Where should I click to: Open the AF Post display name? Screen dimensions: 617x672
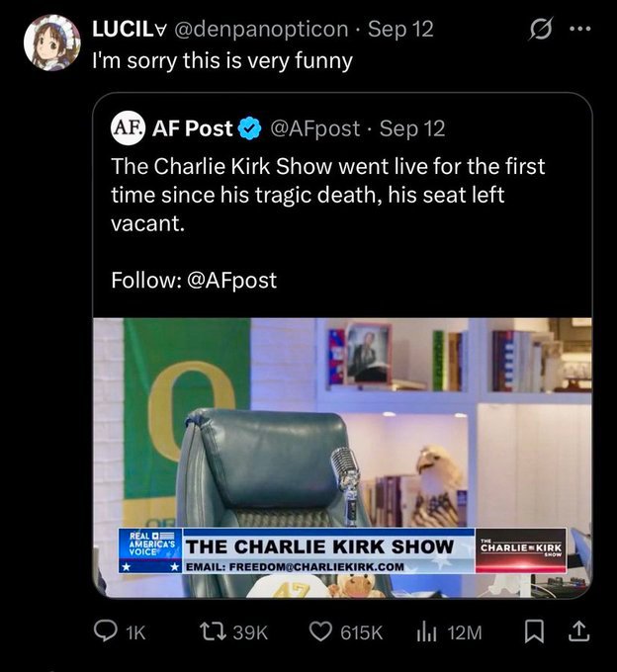coord(193,128)
